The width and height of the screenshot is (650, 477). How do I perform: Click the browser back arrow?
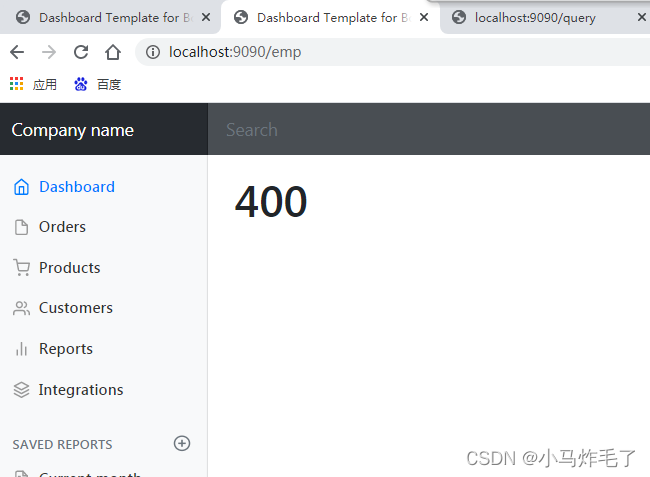pyautogui.click(x=17, y=52)
